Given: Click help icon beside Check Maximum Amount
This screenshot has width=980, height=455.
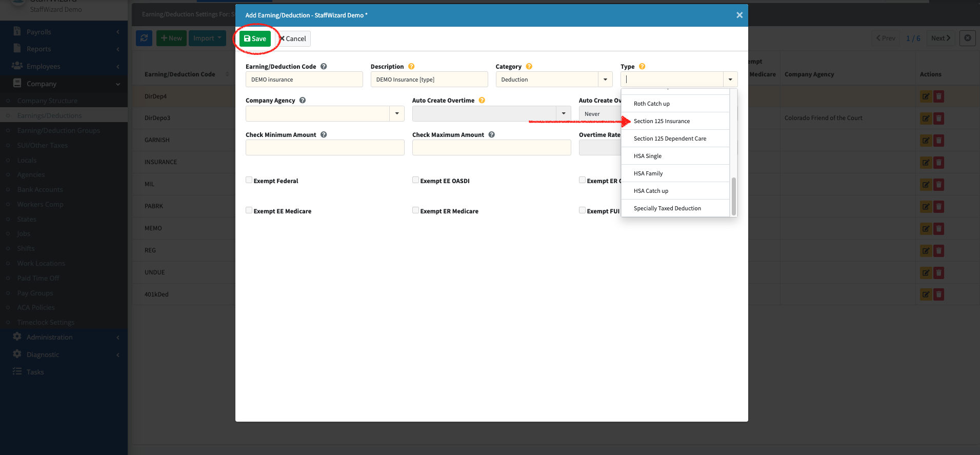Looking at the screenshot, I should [x=491, y=135].
